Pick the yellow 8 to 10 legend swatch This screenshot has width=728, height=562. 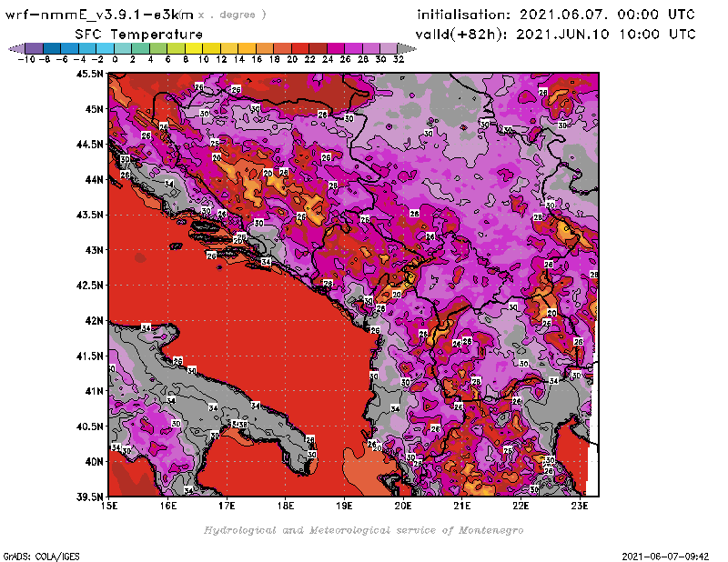tap(194, 48)
